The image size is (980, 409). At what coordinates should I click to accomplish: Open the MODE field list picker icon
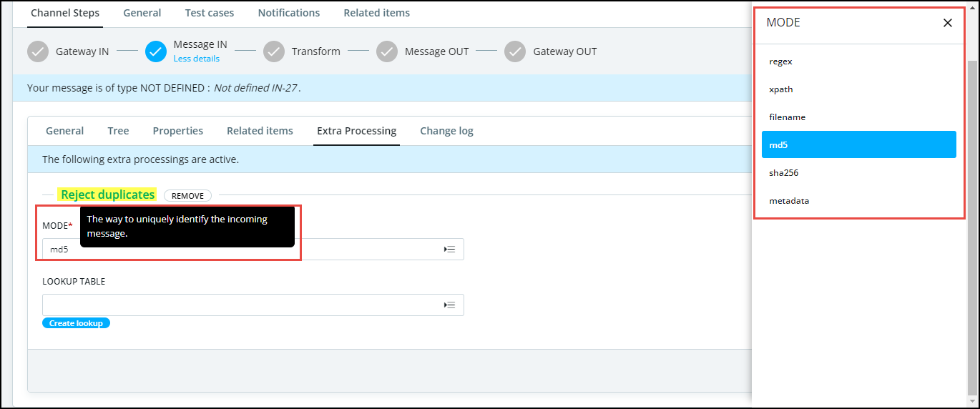click(x=450, y=249)
